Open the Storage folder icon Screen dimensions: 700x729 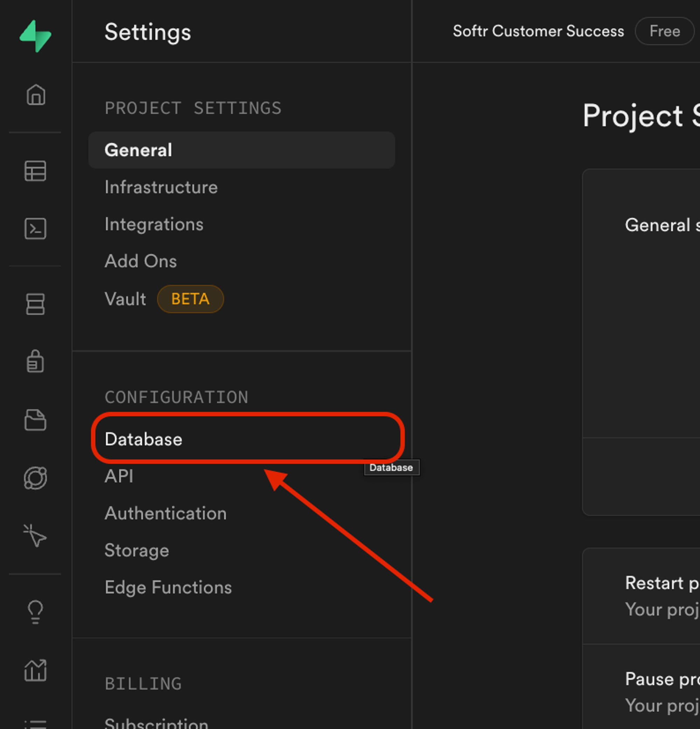tap(35, 420)
